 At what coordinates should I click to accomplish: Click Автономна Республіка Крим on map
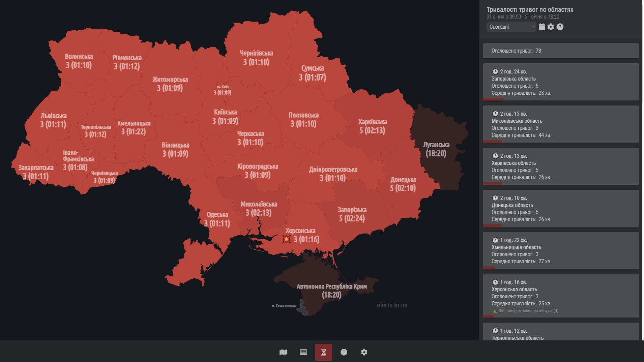(331, 291)
